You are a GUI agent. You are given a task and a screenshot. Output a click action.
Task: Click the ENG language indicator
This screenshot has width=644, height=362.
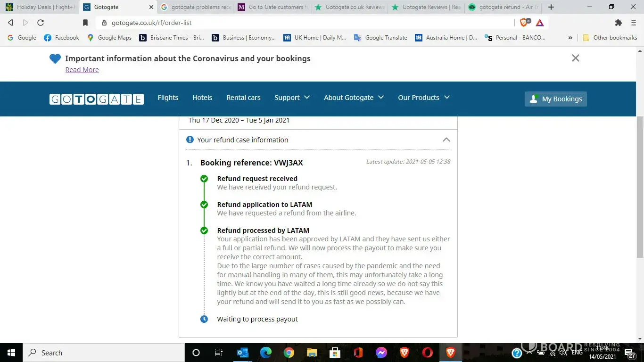(x=577, y=353)
